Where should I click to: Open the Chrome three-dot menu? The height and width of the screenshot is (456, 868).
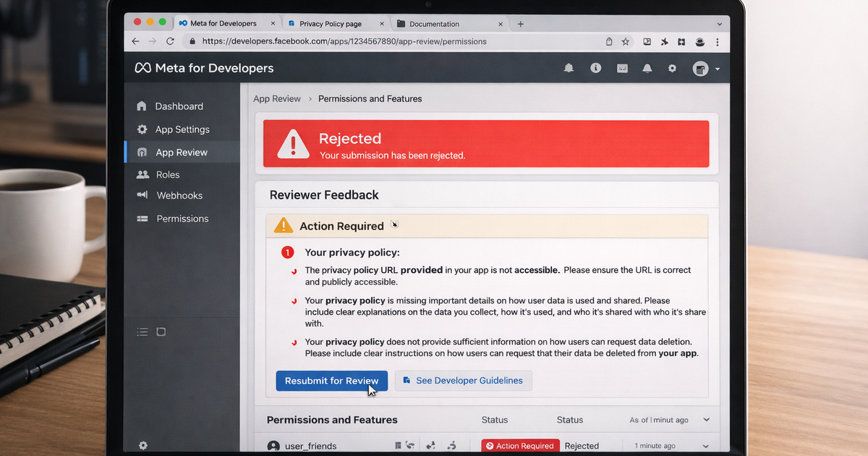pos(717,42)
